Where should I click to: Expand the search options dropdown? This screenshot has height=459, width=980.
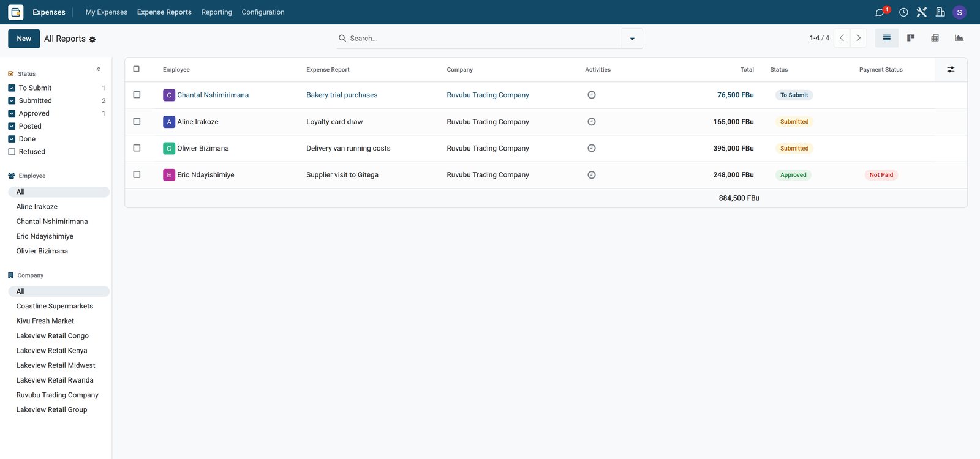632,39
